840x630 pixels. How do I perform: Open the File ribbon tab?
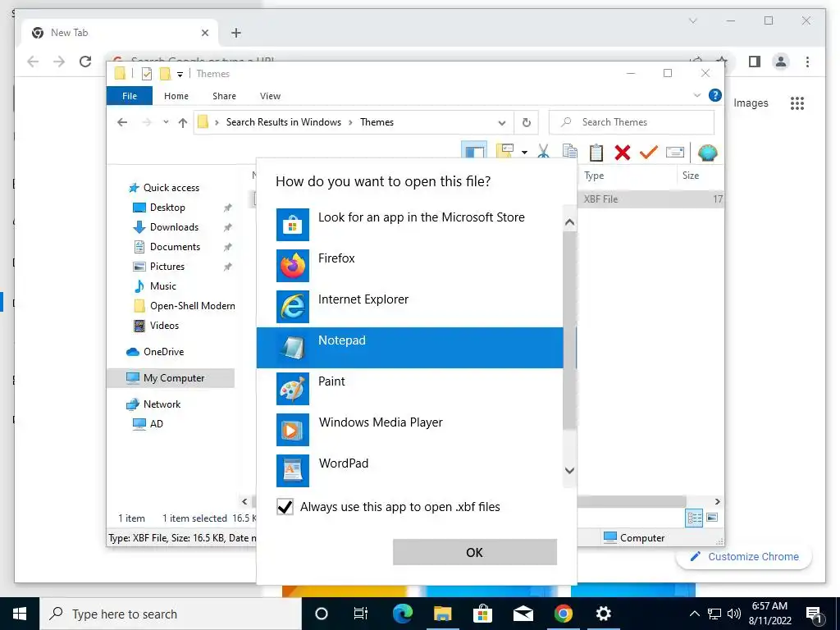click(x=130, y=96)
